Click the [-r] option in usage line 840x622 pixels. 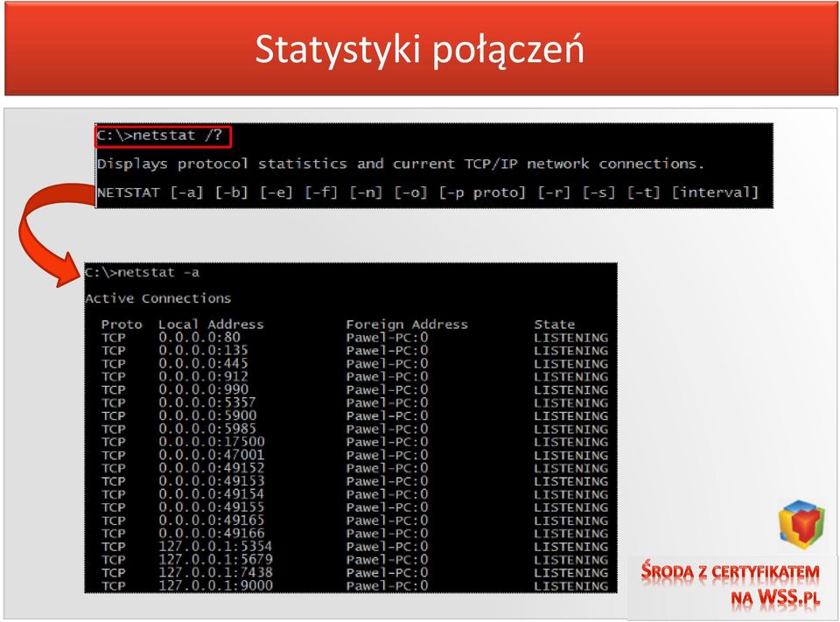coord(554,192)
